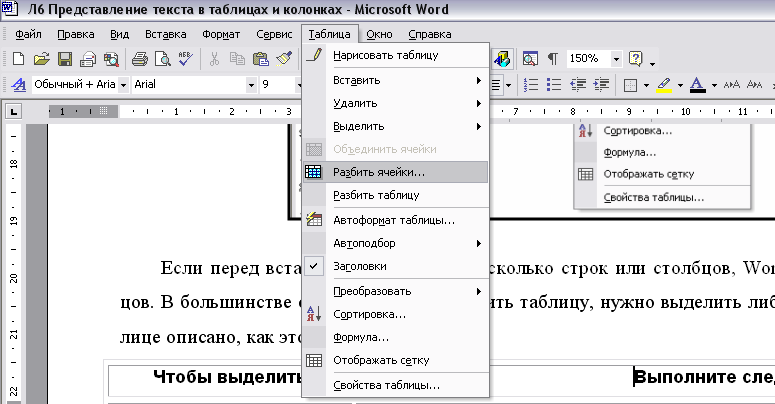Toggle paragraph marks ¶ display

coord(553,59)
